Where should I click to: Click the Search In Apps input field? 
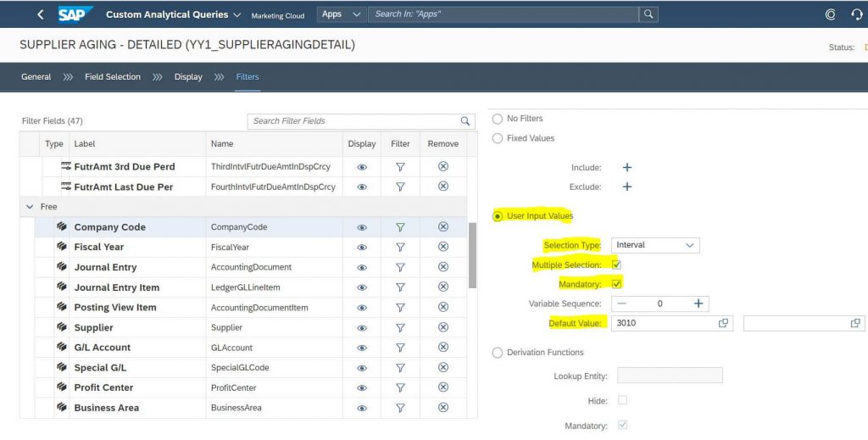point(504,14)
